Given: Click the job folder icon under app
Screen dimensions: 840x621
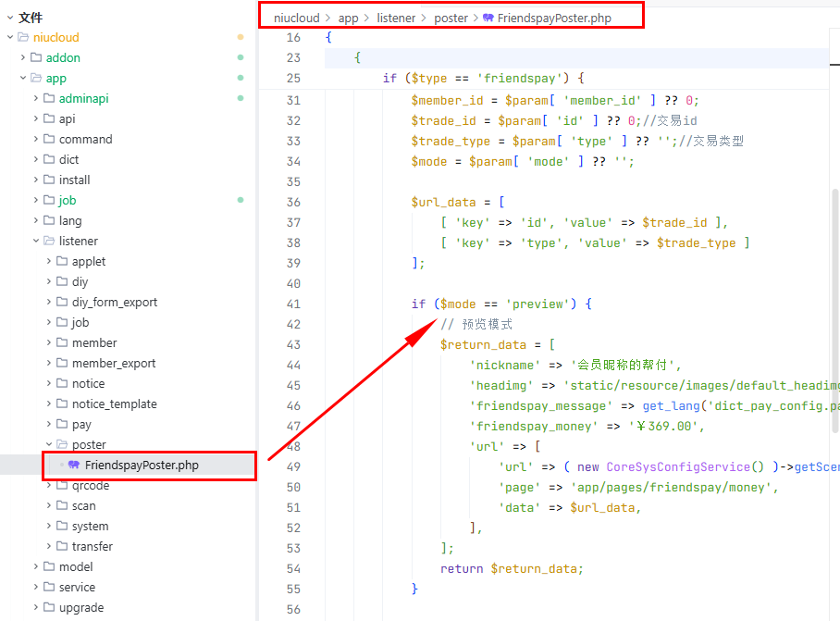Looking at the screenshot, I should coord(49,201).
